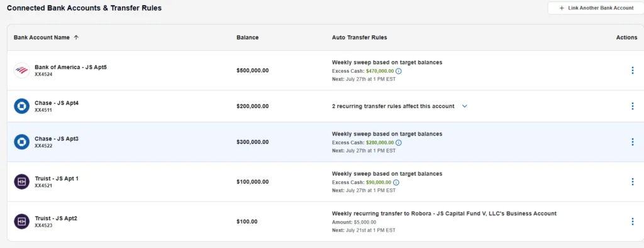The width and height of the screenshot is (644, 248).
Task: Open actions menu for Bank of America row
Action: click(633, 70)
